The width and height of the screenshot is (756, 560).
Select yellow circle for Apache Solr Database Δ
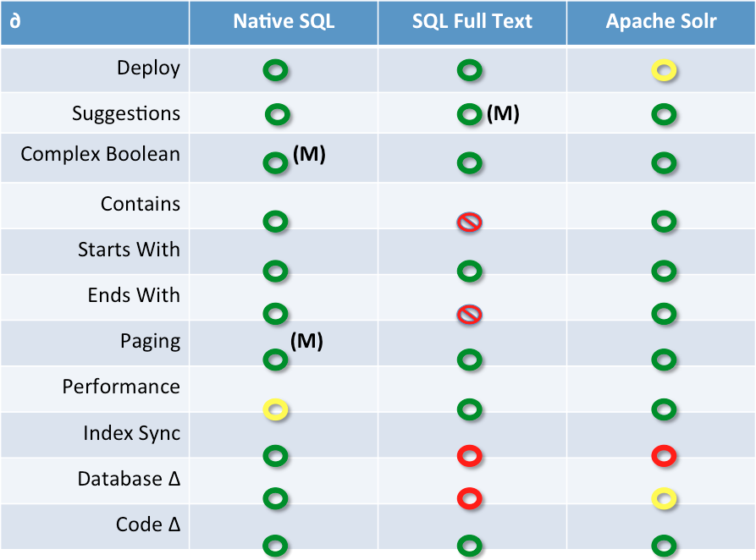(664, 498)
